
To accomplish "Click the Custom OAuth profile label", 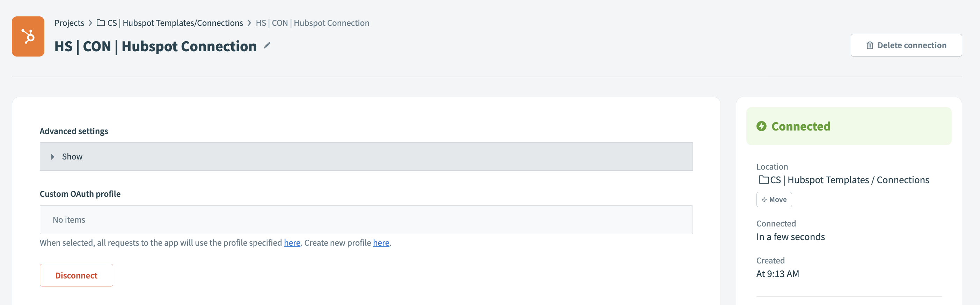I will [x=80, y=194].
